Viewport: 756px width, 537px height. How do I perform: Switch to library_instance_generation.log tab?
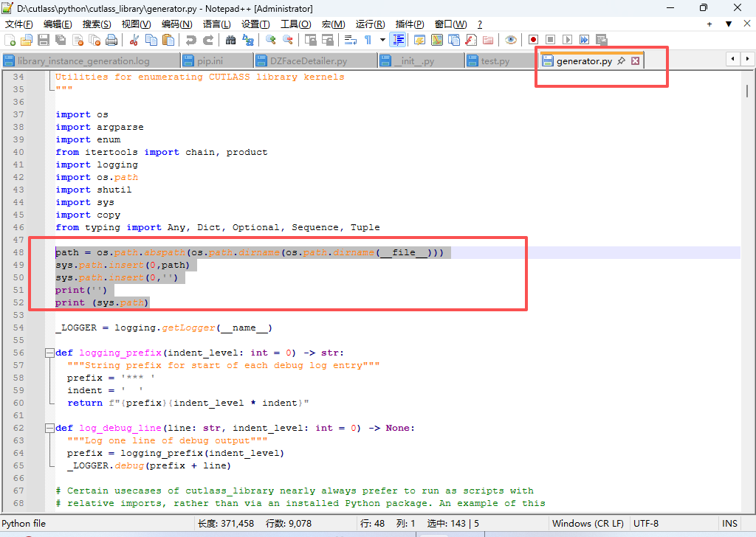[90, 60]
